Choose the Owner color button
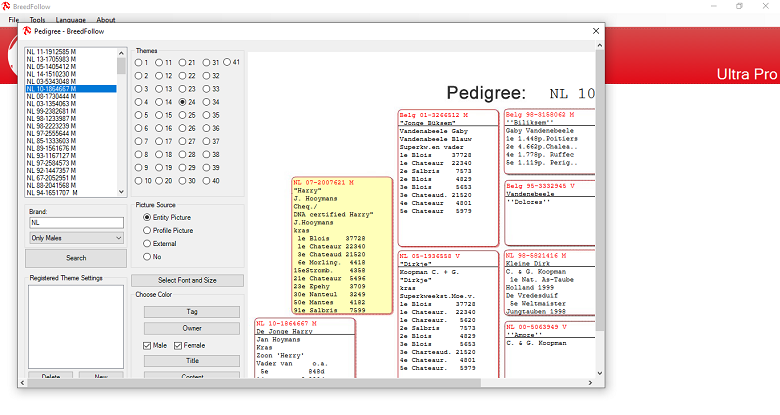The width and height of the screenshot is (780, 415). click(x=192, y=327)
